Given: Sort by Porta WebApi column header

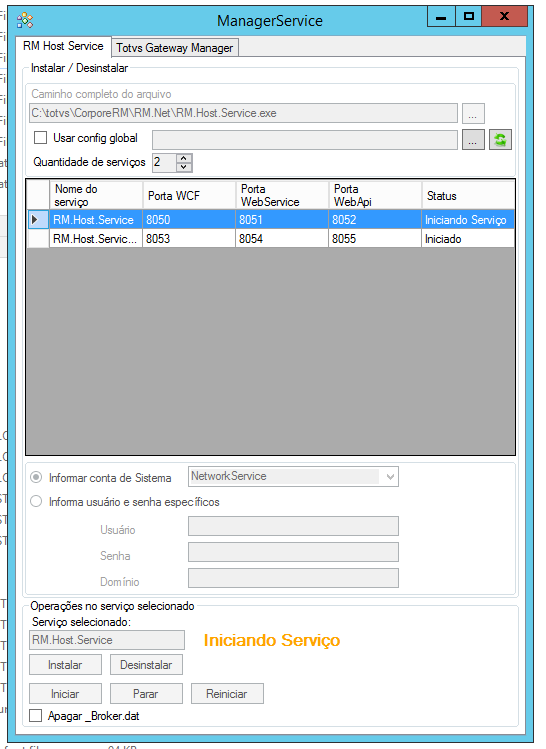Looking at the screenshot, I should pos(375,195).
